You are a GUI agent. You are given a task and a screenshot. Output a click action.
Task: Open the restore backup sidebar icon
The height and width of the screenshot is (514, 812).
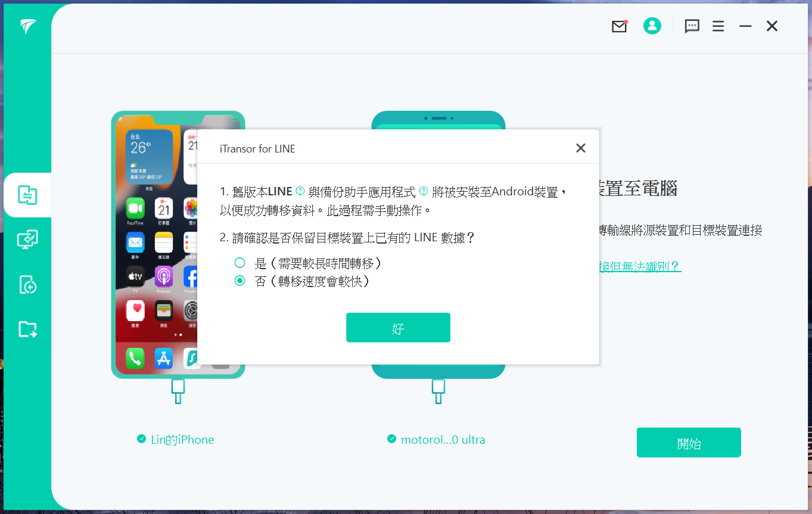click(27, 285)
